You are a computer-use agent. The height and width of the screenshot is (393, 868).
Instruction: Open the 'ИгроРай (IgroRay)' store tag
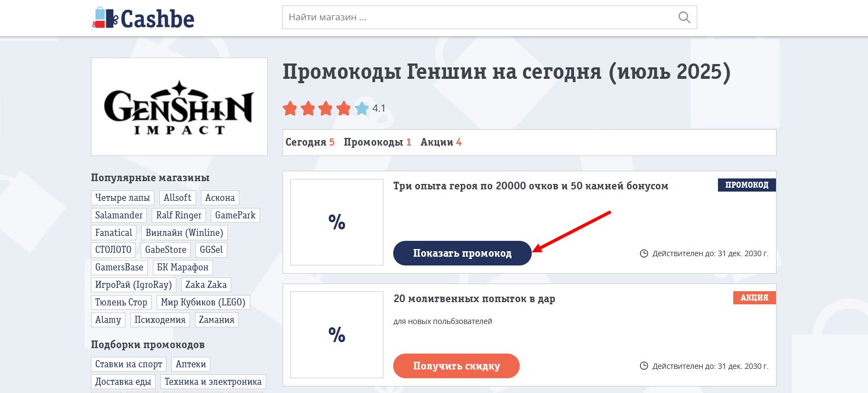tap(134, 285)
